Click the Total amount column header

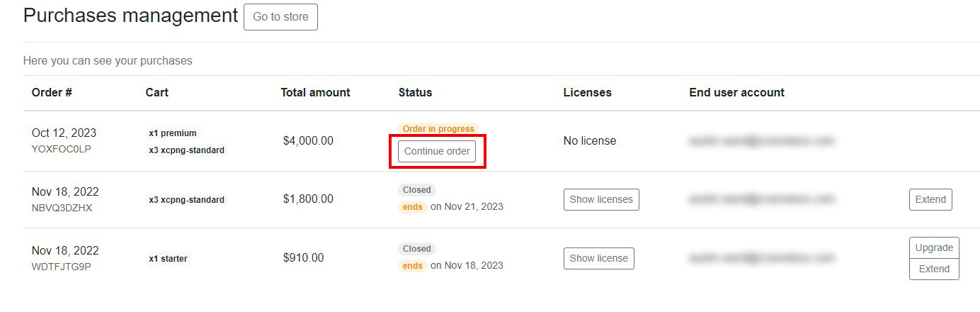pyautogui.click(x=315, y=92)
